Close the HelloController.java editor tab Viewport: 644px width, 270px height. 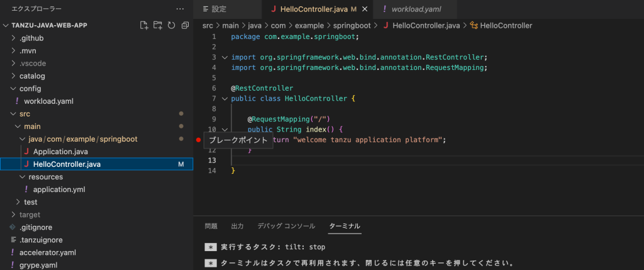click(364, 9)
